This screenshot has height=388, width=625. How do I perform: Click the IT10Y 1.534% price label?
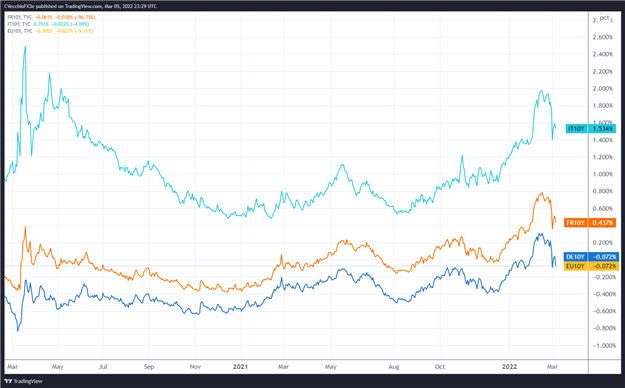(x=591, y=128)
